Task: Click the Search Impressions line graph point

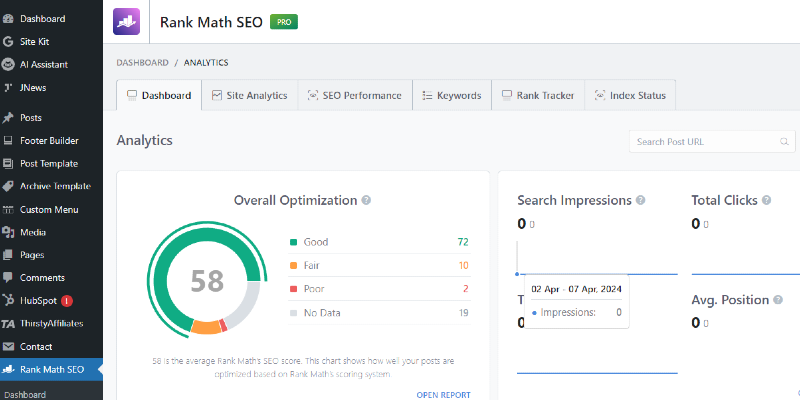Action: pos(517,274)
